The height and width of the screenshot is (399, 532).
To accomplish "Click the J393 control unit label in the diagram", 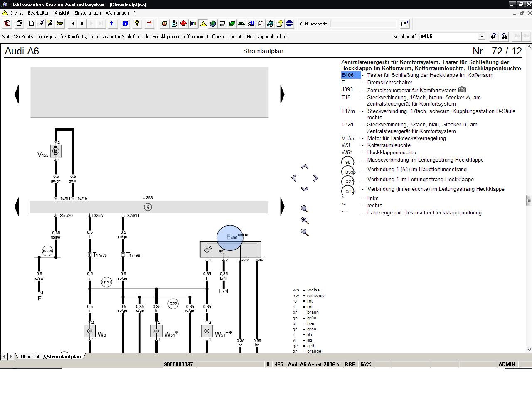I will [148, 197].
